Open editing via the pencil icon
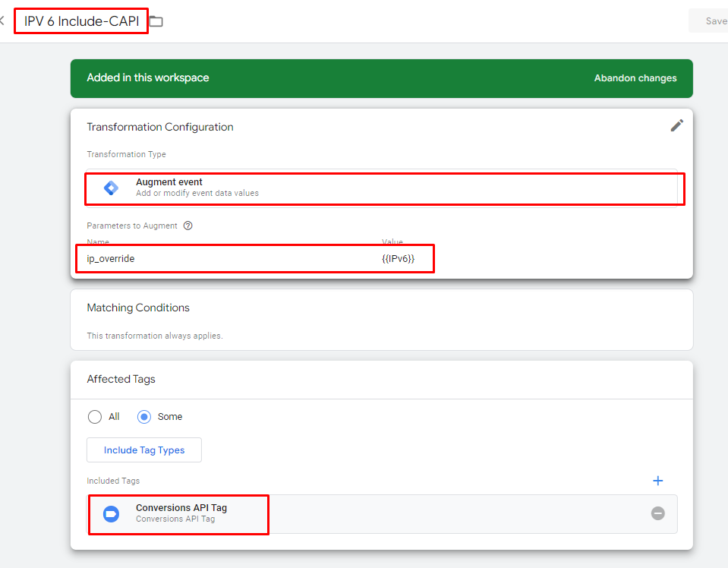728x568 pixels. [676, 125]
